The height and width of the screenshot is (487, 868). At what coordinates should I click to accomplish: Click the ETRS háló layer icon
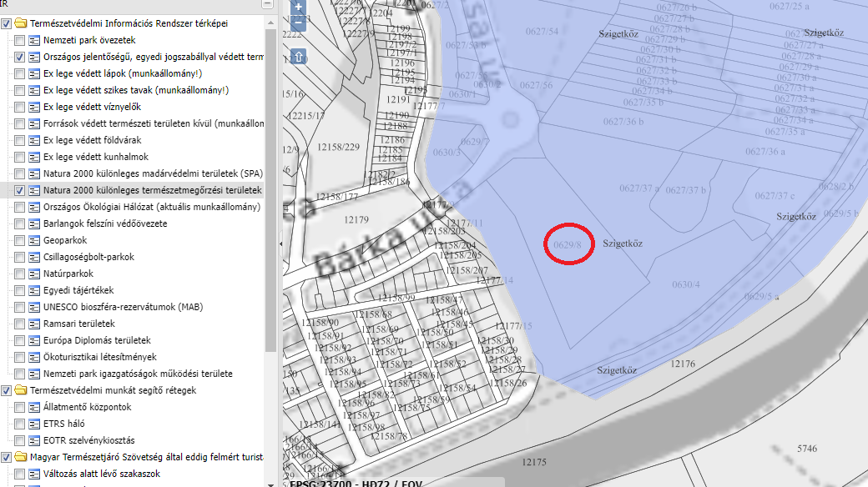(34, 424)
